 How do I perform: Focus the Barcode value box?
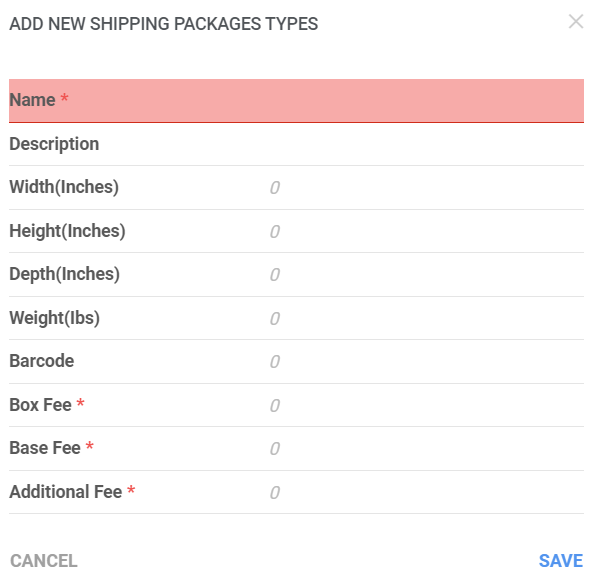coord(426,362)
